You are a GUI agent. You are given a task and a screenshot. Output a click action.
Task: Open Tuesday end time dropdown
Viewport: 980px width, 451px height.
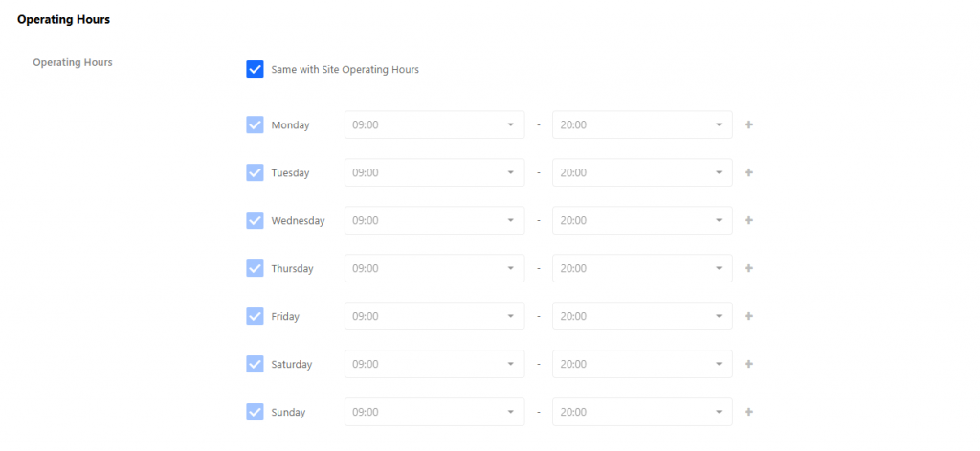click(642, 172)
